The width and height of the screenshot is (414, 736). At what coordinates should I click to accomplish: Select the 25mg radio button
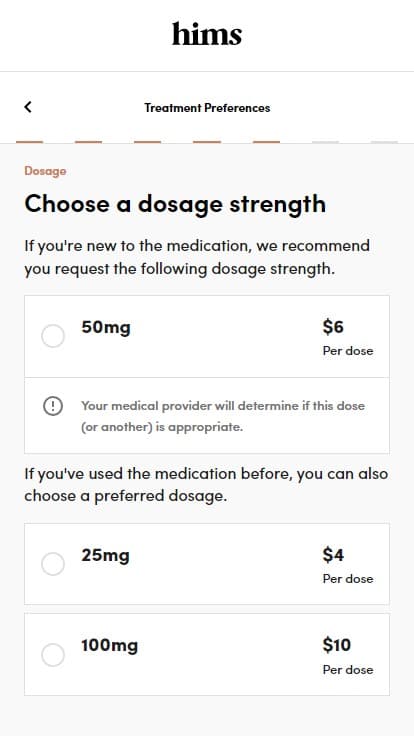(53, 564)
